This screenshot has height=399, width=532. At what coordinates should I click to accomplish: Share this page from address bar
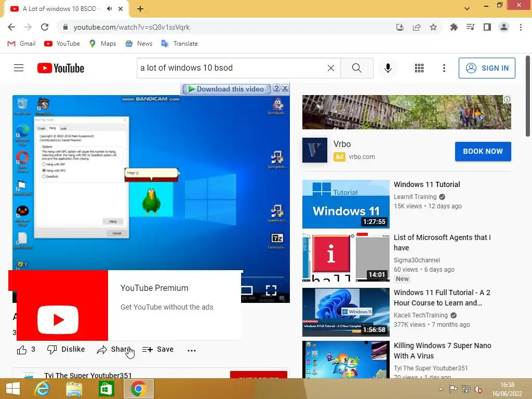click(417, 27)
